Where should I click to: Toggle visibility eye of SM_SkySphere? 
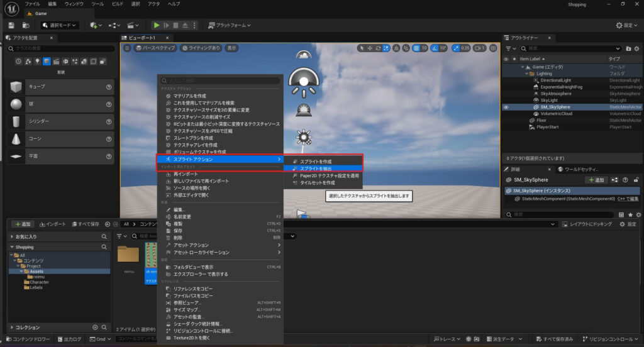[x=506, y=107]
